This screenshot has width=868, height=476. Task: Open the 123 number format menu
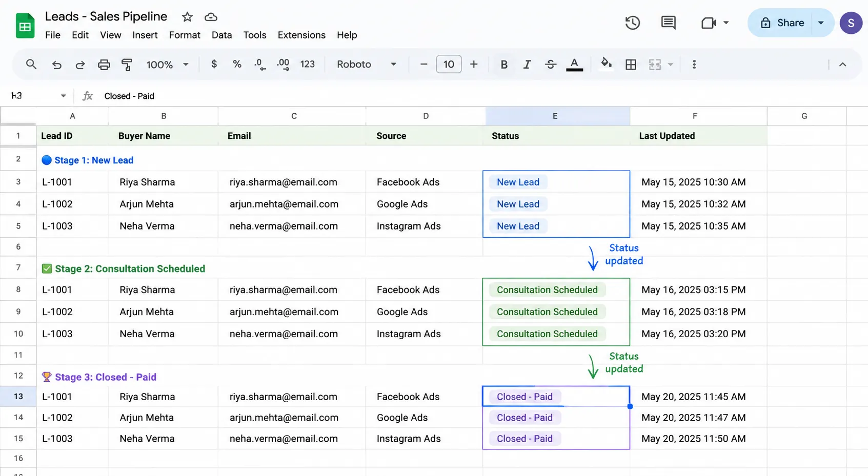(x=307, y=64)
